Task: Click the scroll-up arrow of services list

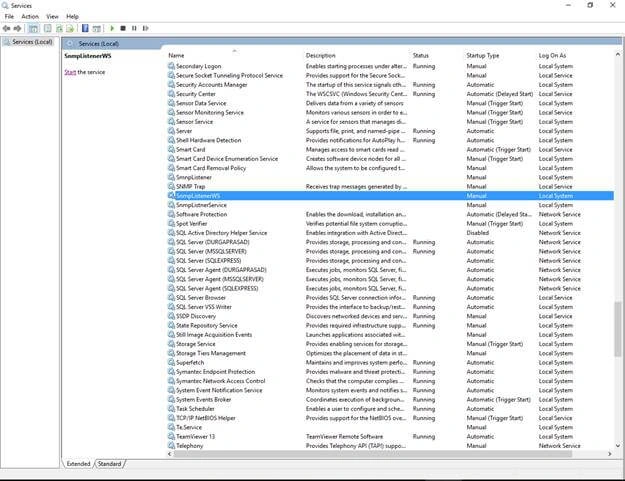Action: (x=617, y=55)
